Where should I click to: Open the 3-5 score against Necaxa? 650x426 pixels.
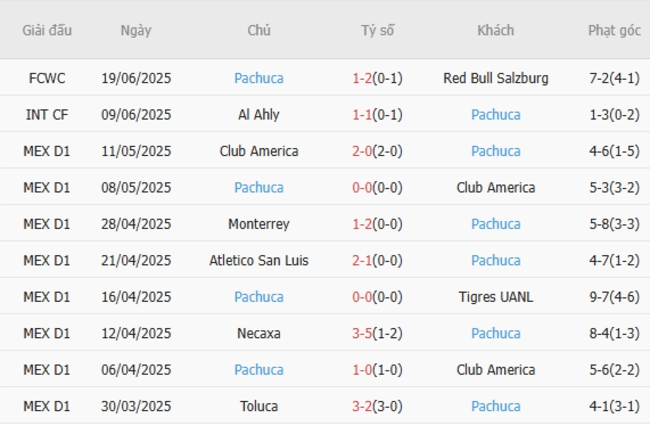click(362, 334)
